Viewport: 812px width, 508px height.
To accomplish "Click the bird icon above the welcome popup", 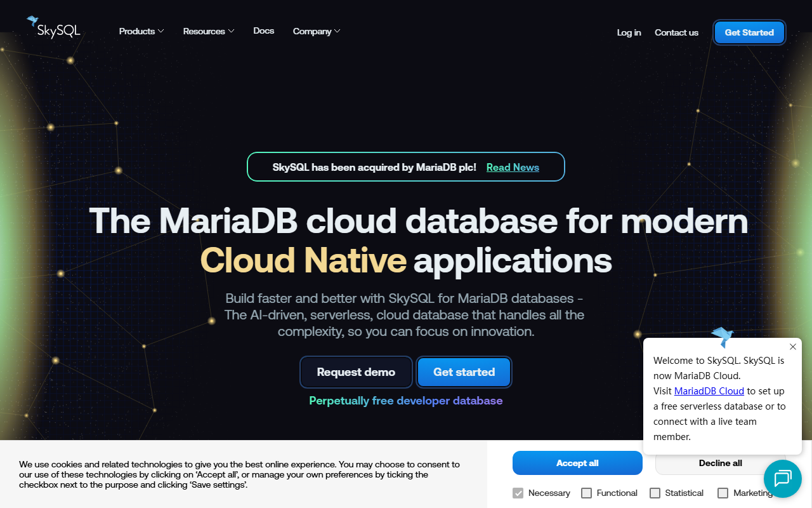I will (x=722, y=337).
